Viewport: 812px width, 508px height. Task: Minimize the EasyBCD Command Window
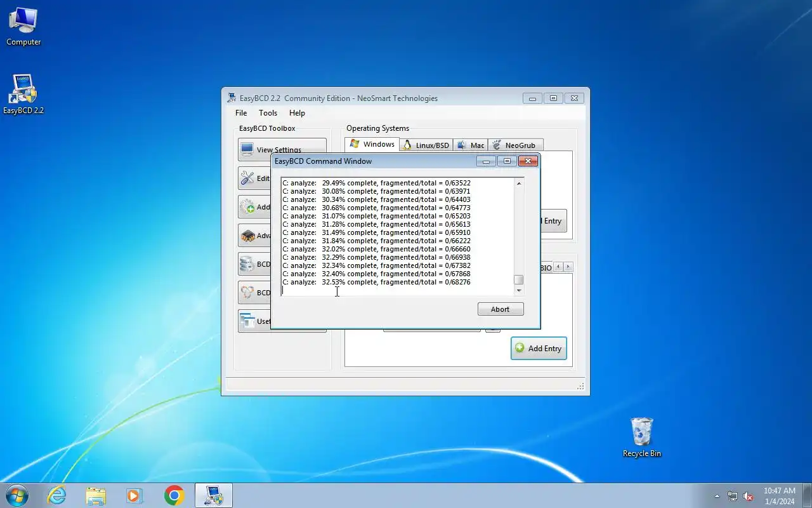pos(487,161)
